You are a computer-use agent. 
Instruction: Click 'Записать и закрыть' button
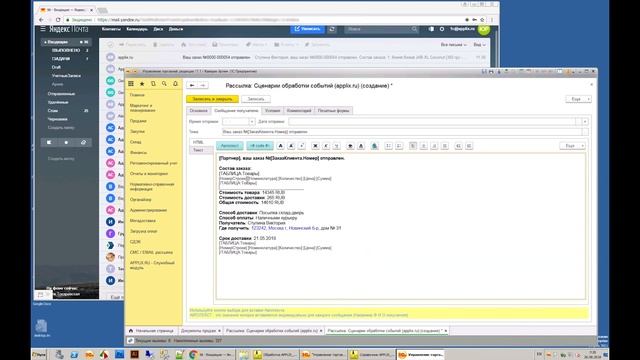point(212,99)
